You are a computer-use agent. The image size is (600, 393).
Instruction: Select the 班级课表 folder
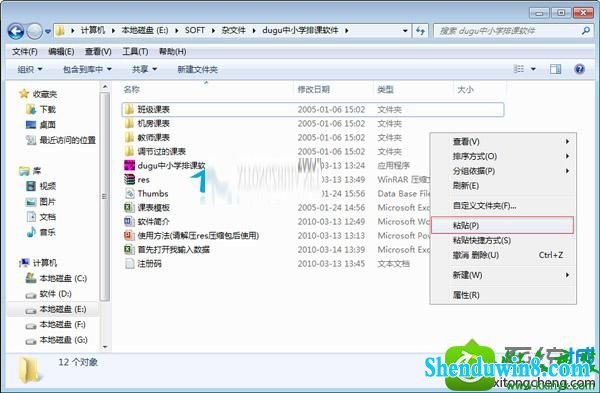[x=313, y=109]
